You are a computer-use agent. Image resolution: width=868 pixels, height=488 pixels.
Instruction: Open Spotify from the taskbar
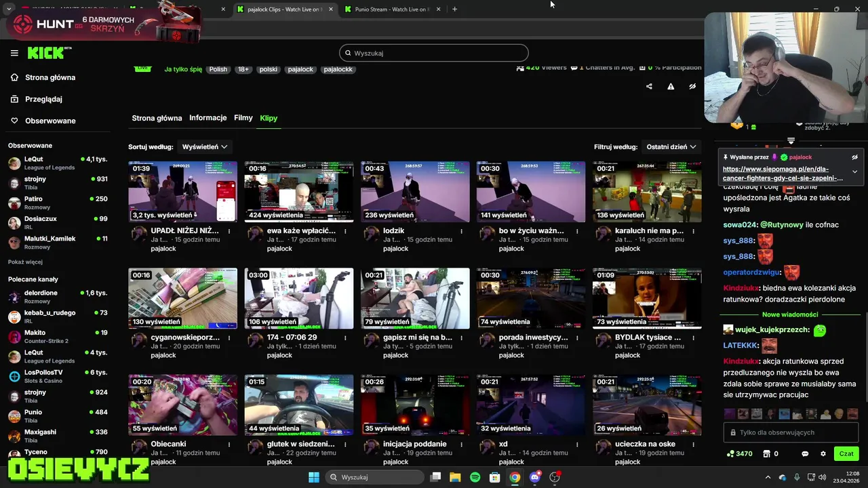[x=475, y=477]
